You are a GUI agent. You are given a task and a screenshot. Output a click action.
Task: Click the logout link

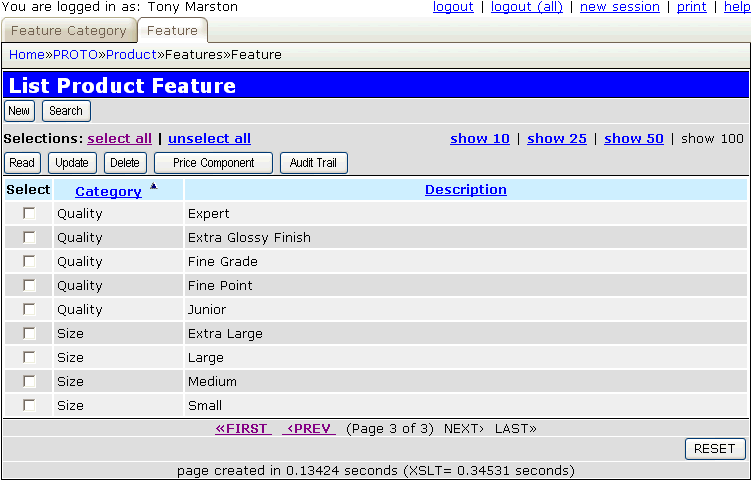click(x=453, y=7)
